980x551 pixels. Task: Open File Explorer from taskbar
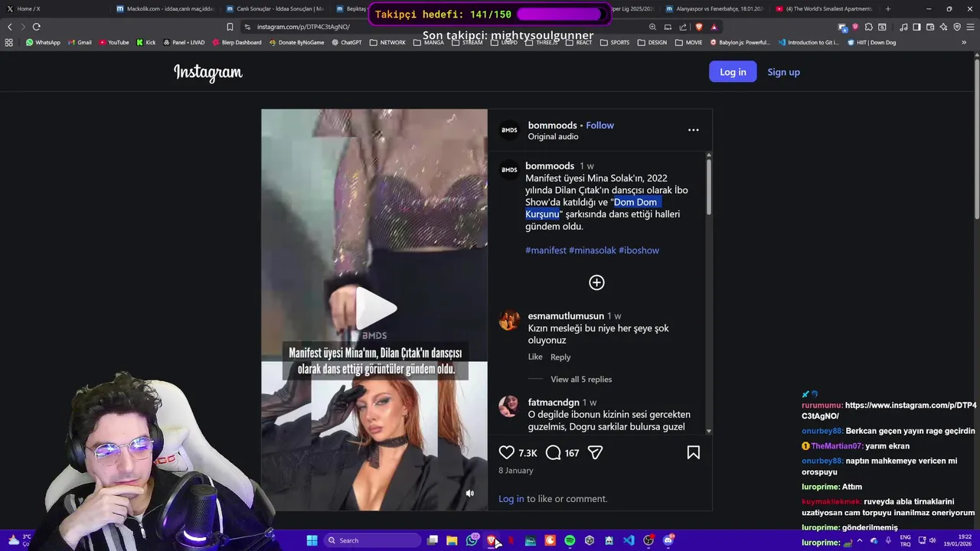(452, 540)
